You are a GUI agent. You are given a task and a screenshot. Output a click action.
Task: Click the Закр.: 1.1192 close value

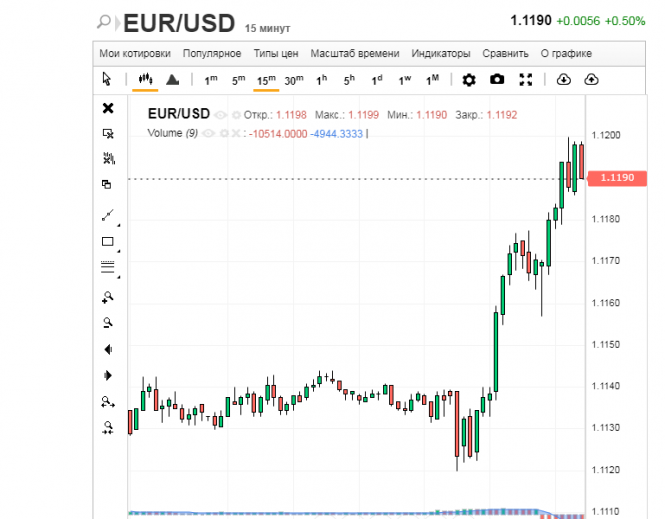point(486,115)
